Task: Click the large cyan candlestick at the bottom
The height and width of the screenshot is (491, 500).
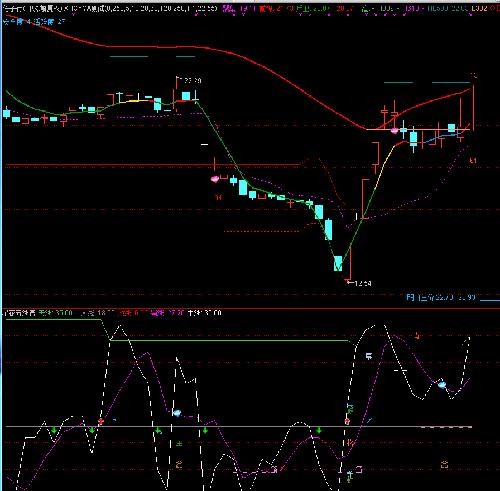Action: pyautogui.click(x=338, y=263)
